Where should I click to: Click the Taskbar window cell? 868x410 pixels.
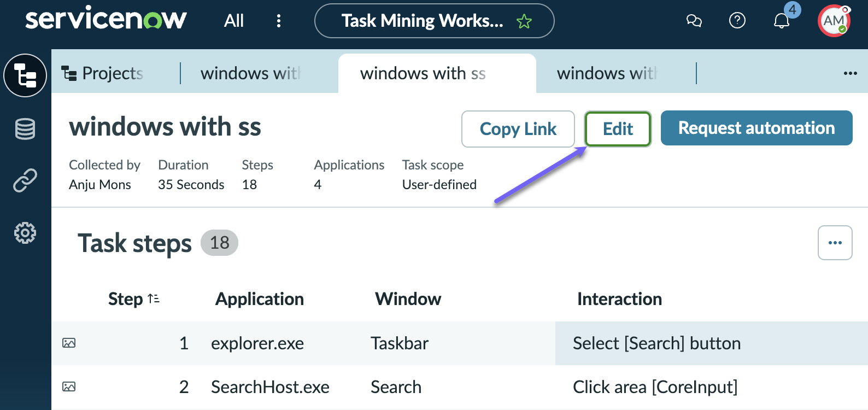(x=400, y=343)
